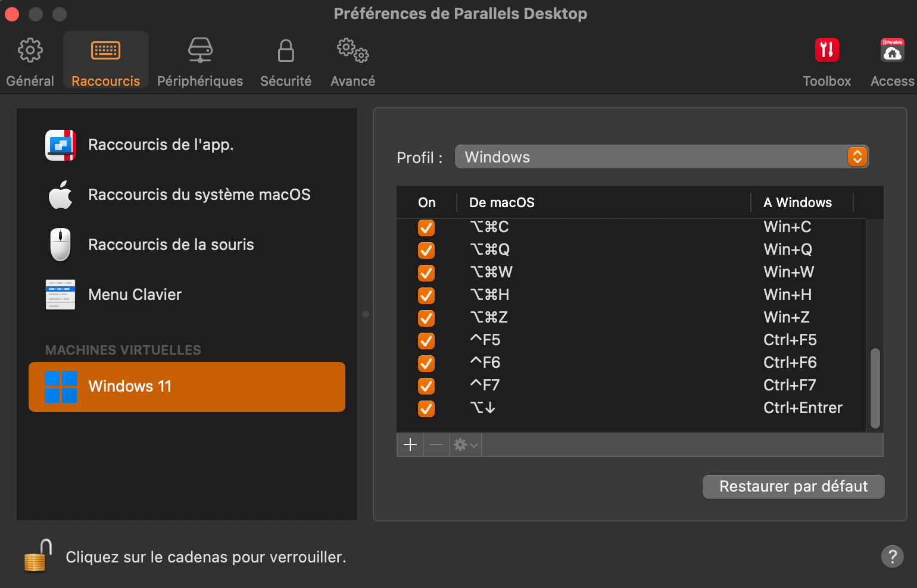Uncheck the ⌥⌘C to Win+C shortcut

[x=426, y=227]
